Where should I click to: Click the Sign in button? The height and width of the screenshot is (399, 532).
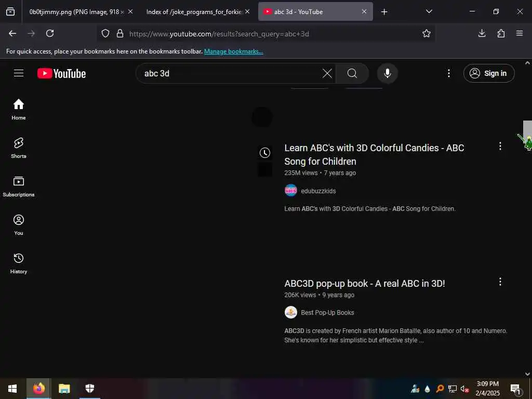(x=488, y=73)
